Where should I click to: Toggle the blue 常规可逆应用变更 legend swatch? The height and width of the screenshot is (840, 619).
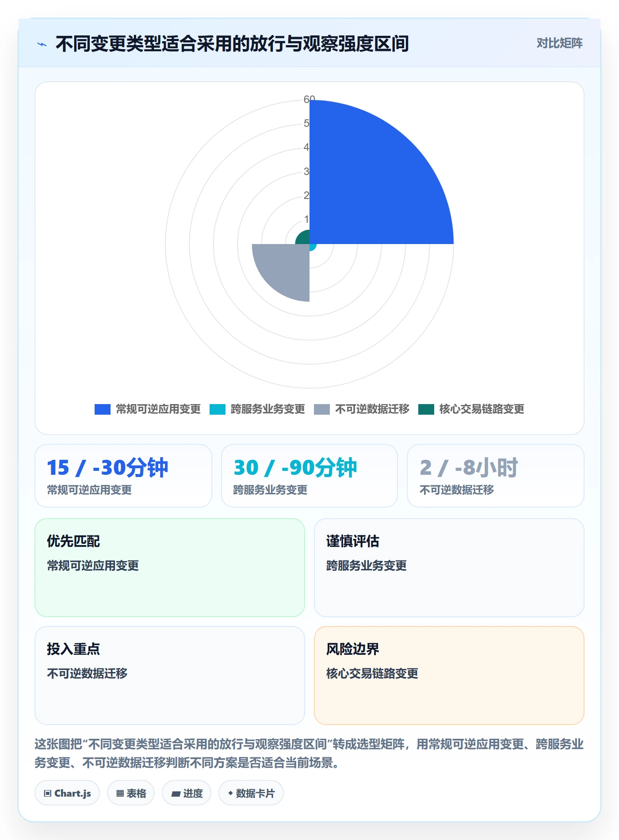(x=103, y=409)
